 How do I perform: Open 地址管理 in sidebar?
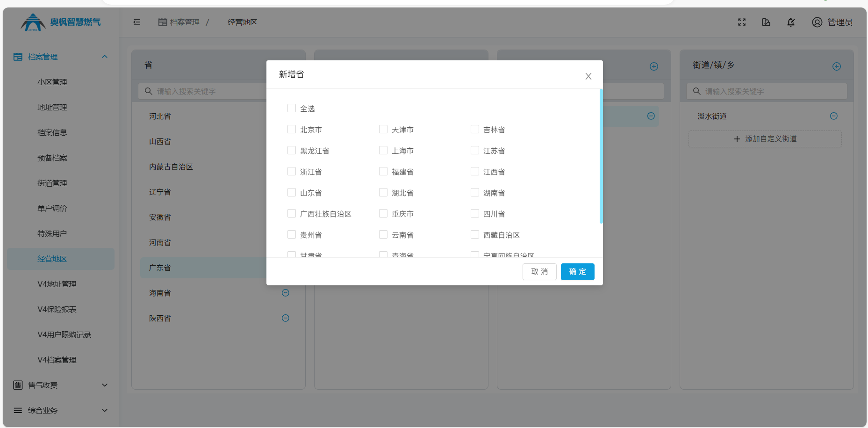pos(61,107)
